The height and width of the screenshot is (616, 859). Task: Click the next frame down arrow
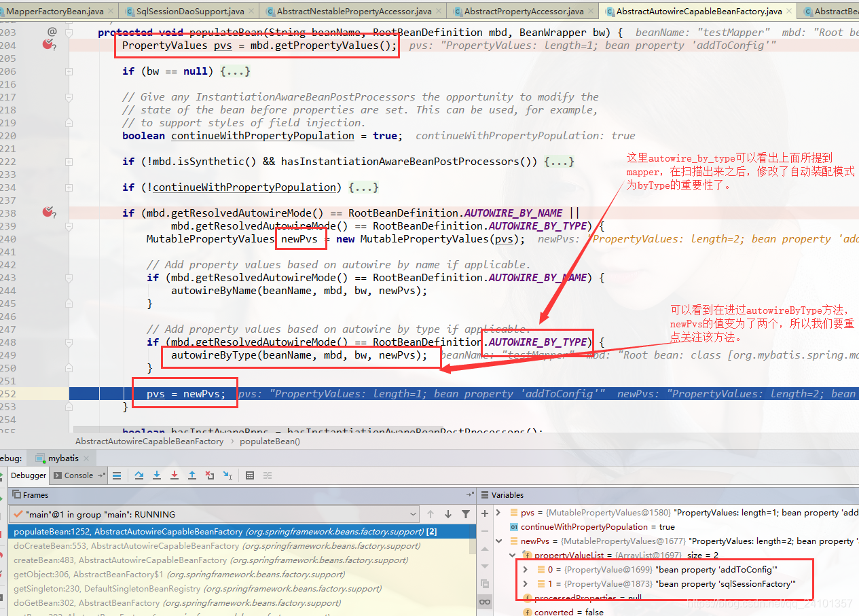448,514
